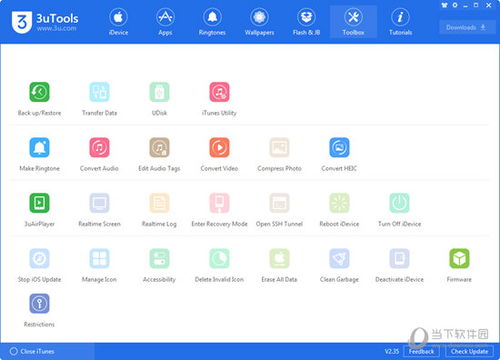This screenshot has height=360, width=500.
Task: Click the Downloads button
Action: (465, 27)
